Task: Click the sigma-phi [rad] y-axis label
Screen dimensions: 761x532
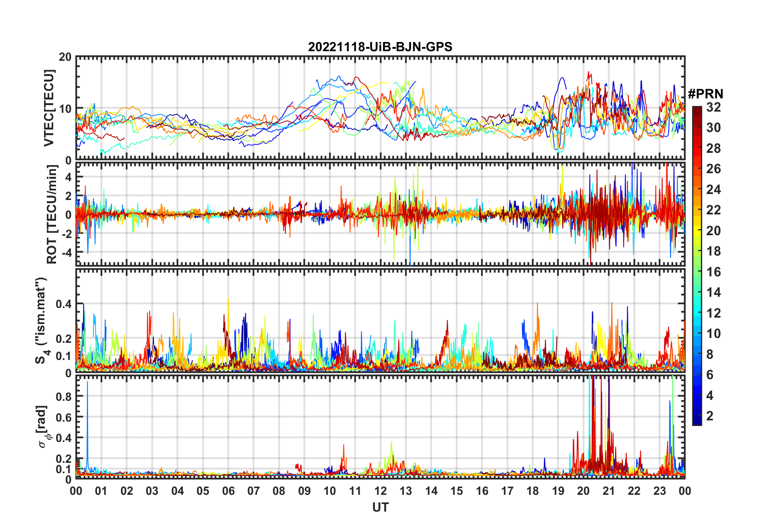Action: [43, 426]
